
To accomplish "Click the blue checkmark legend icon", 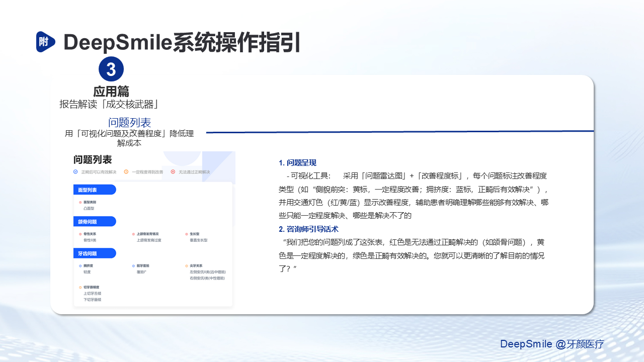I will pos(75,172).
